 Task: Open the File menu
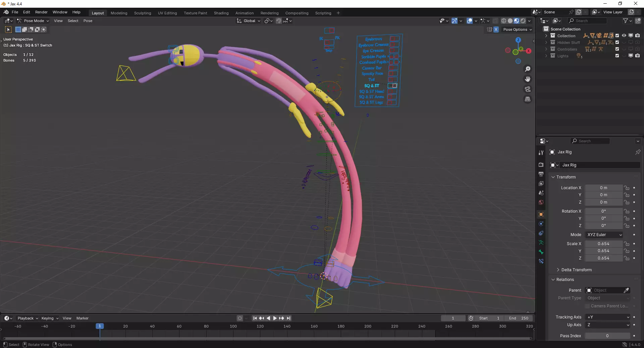tap(15, 12)
